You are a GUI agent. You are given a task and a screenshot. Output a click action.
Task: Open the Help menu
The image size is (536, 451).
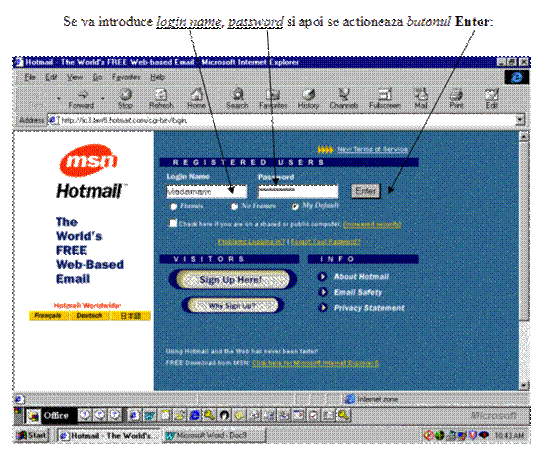(158, 77)
